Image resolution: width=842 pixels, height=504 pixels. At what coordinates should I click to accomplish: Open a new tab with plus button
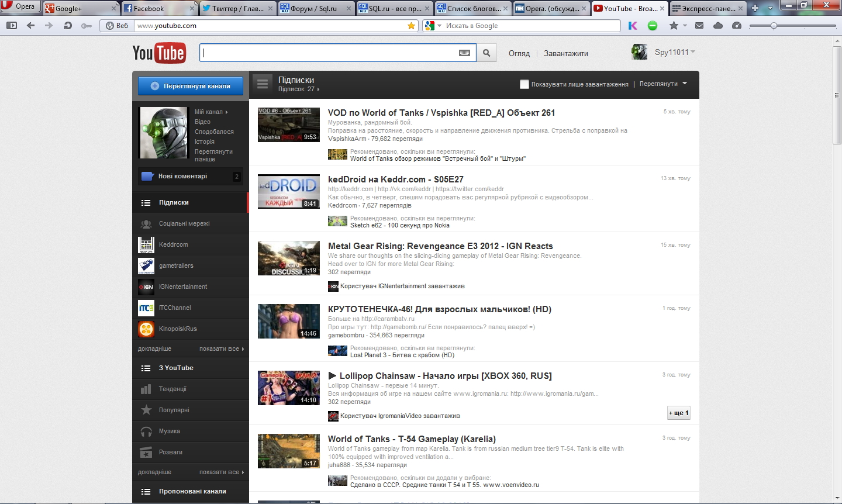755,8
